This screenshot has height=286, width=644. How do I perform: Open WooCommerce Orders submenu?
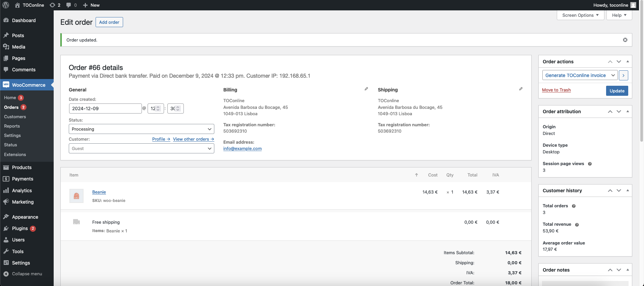11,107
